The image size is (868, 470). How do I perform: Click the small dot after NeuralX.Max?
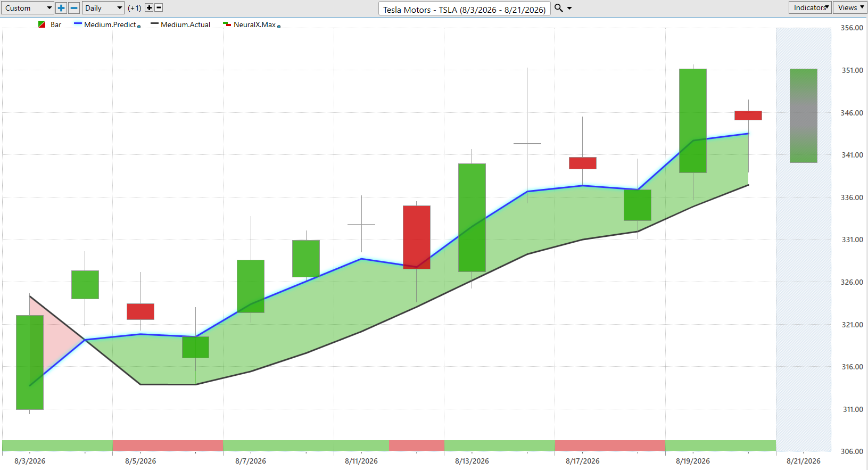[x=279, y=27]
